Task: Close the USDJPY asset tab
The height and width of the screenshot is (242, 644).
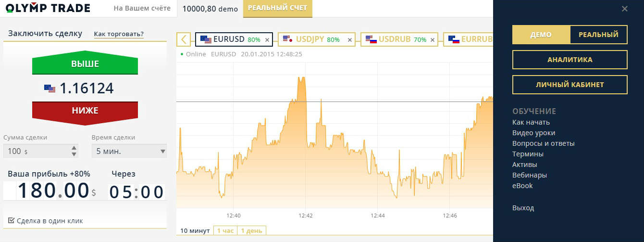Action: 350,40
